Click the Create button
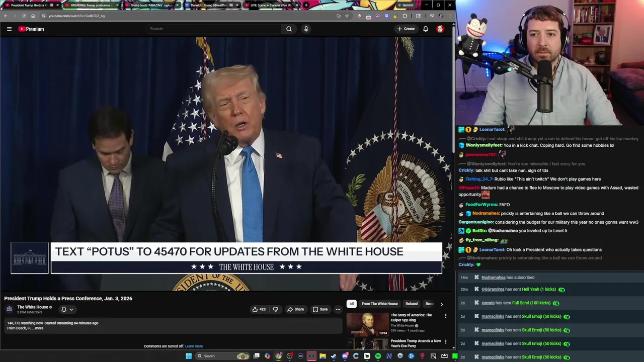The width and height of the screenshot is (644, 362). tap(406, 29)
